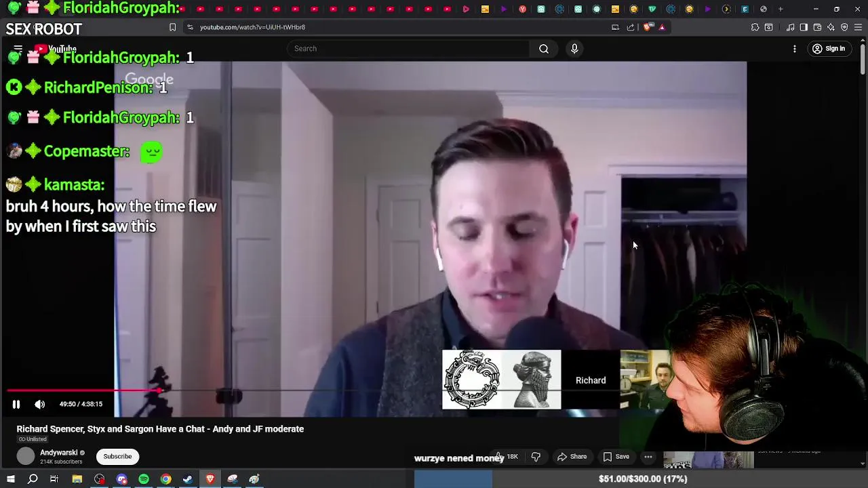Toggle the browser sidebar panel
Viewport: 868px width, 488px height.
[x=804, y=27]
